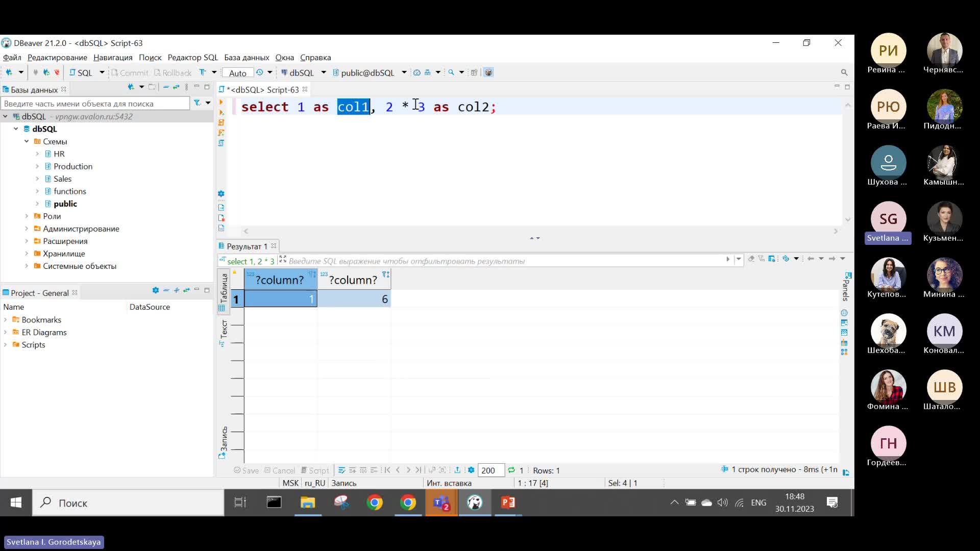980x551 pixels.
Task: Click the editor settings gear in left gutter
Action: click(x=221, y=194)
